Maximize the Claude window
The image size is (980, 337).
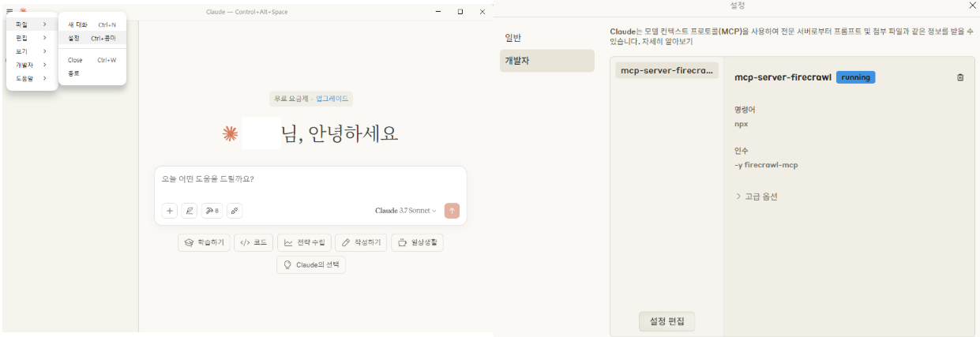click(460, 12)
